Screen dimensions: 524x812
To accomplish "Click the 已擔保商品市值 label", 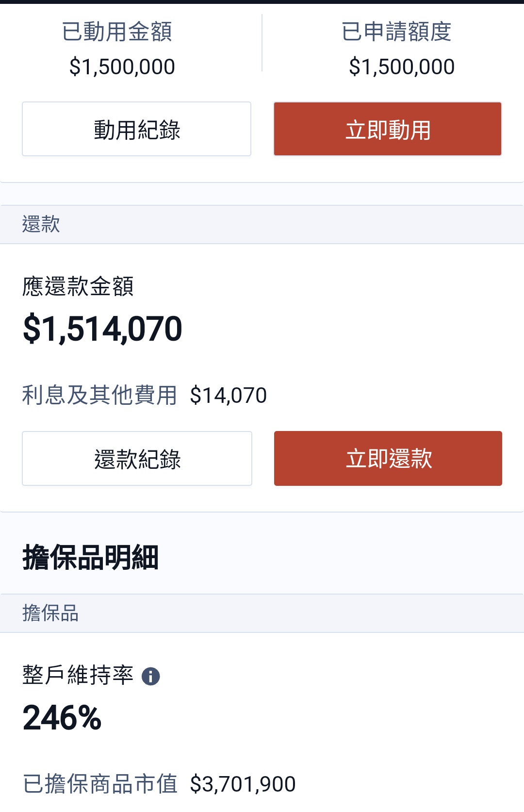I will 100,784.
